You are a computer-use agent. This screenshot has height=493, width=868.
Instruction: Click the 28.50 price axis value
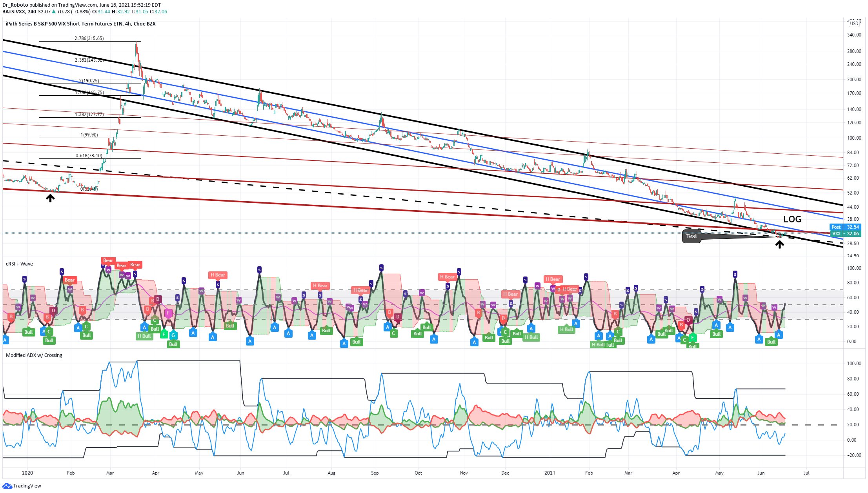pyautogui.click(x=854, y=244)
